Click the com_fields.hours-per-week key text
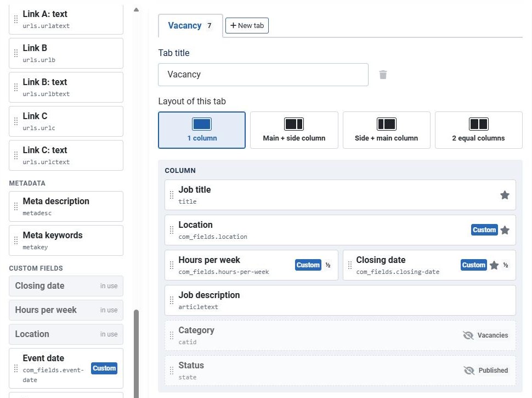Screen dimensions: 532x398 [x=224, y=272]
